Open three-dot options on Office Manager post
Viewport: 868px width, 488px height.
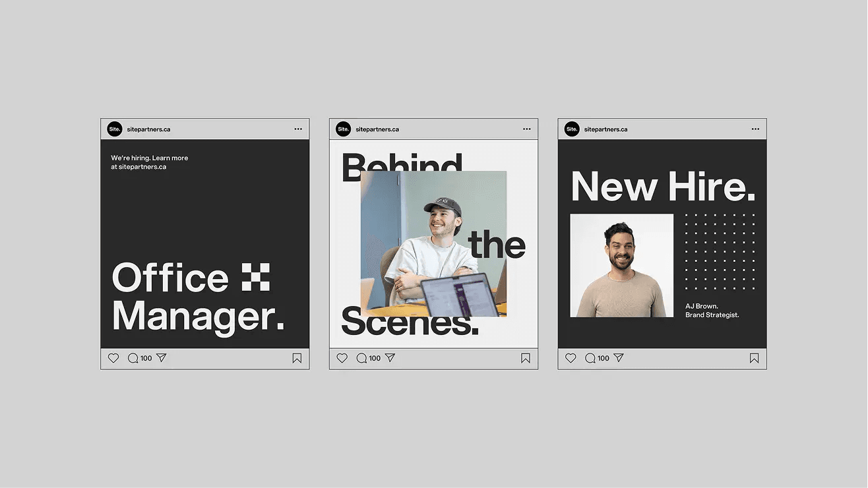click(298, 129)
